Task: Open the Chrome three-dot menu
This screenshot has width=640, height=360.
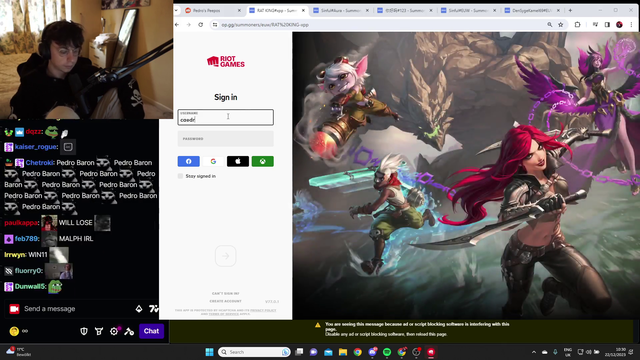Action: click(631, 25)
